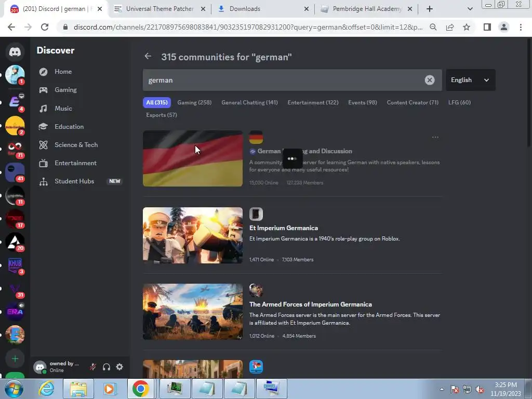Go back with the arrow beside results title
Screen dimensions: 532x399
coord(148,56)
